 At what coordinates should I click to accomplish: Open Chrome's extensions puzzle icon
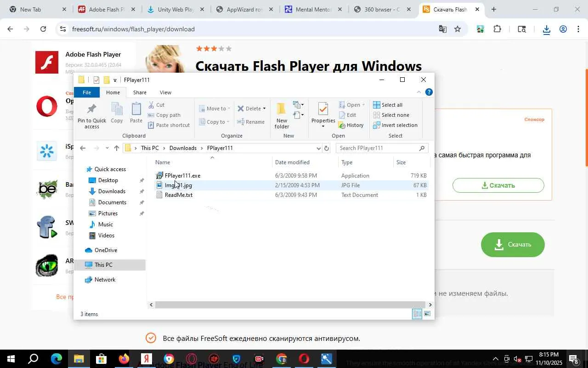[497, 29]
